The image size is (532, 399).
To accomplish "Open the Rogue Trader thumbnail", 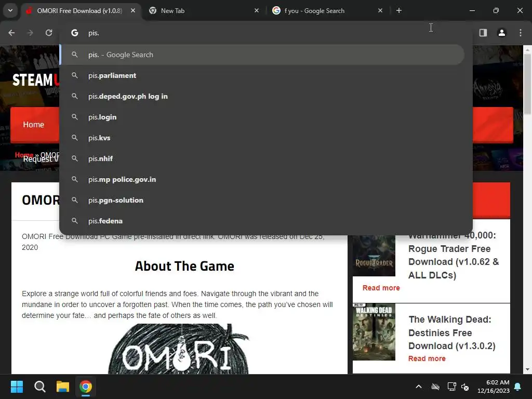I will (x=374, y=256).
